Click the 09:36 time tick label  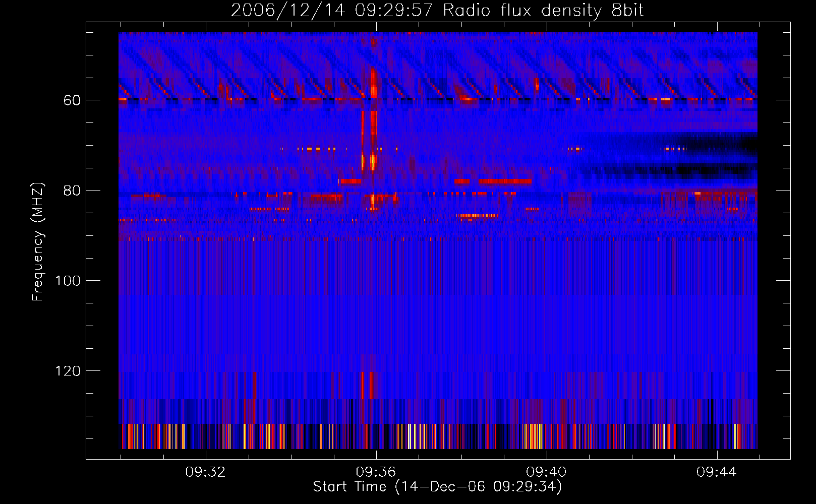(x=376, y=472)
